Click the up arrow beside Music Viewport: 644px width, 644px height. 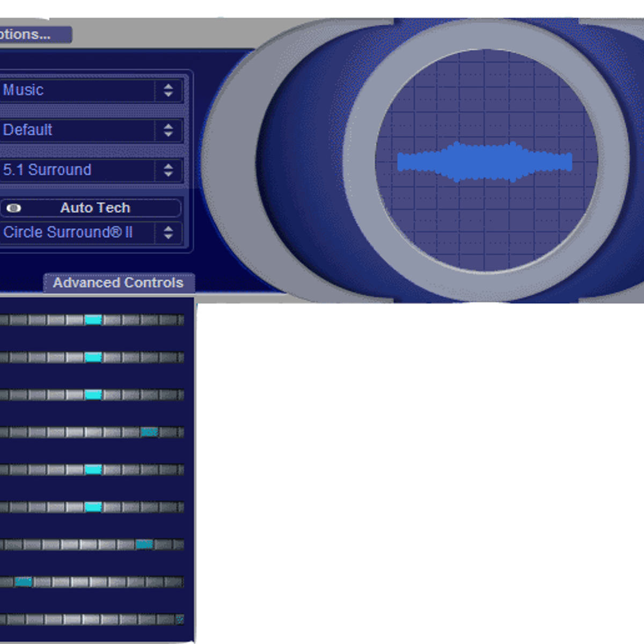click(168, 86)
